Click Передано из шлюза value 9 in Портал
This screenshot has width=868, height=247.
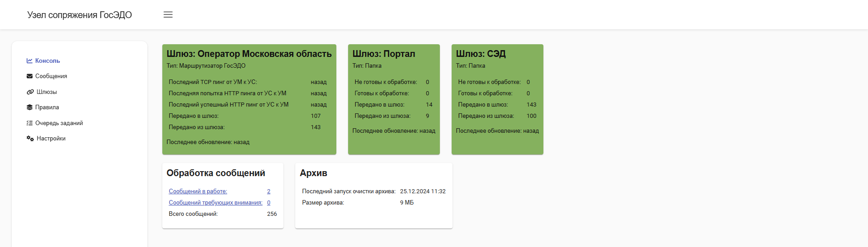coord(427,116)
